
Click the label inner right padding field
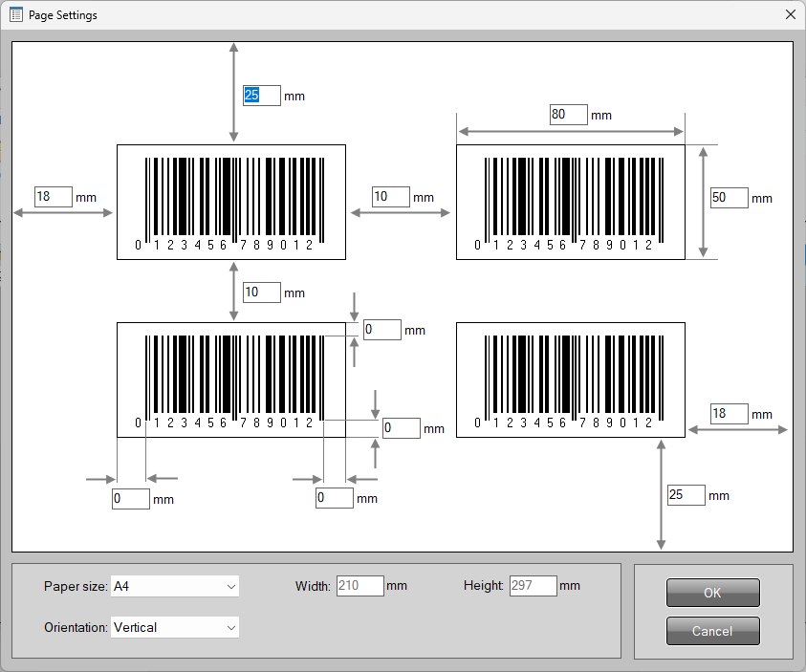(335, 498)
